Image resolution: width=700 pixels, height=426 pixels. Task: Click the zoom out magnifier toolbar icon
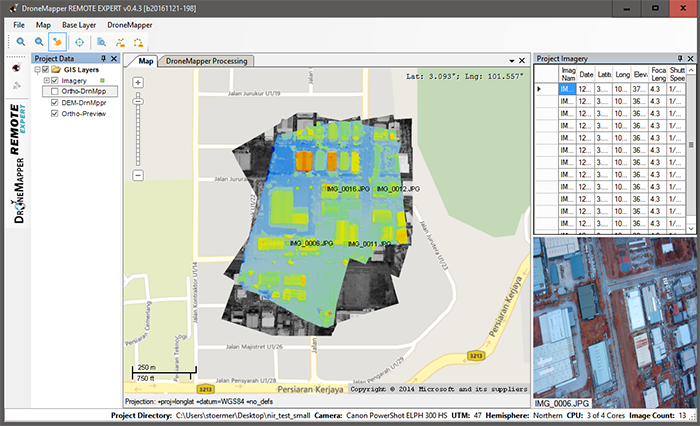click(x=39, y=42)
